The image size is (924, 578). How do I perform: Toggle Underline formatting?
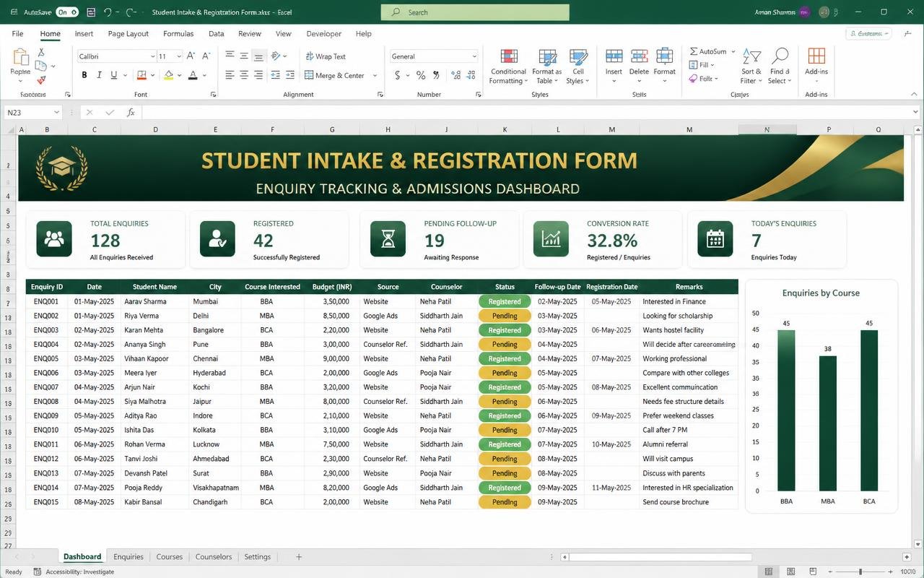[114, 75]
